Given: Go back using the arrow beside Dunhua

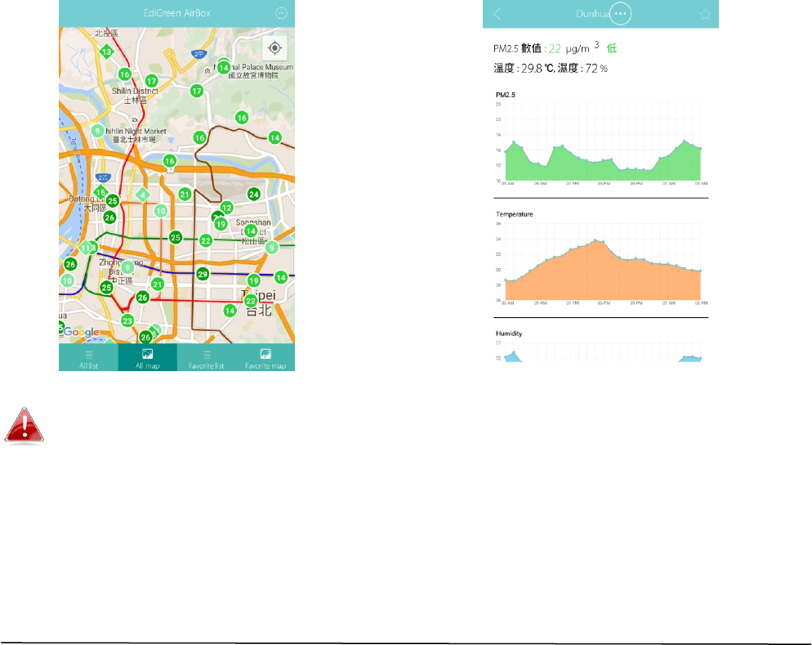Looking at the screenshot, I should 497,14.
